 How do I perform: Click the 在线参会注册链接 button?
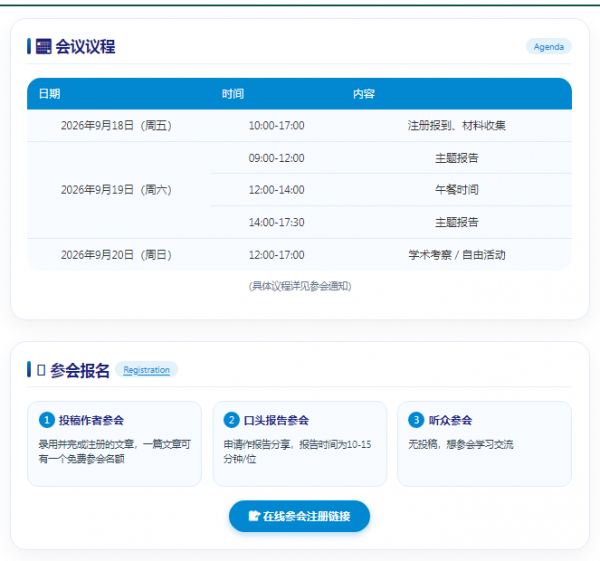point(299,516)
